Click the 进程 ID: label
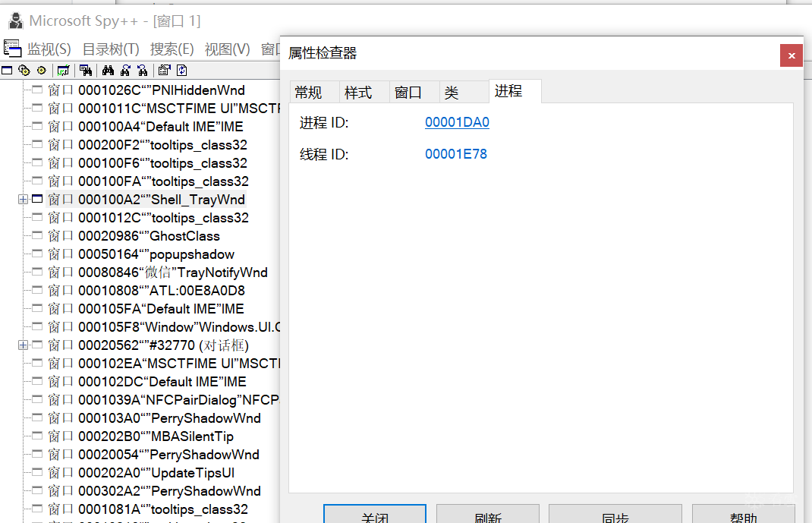The image size is (812, 523). [324, 123]
